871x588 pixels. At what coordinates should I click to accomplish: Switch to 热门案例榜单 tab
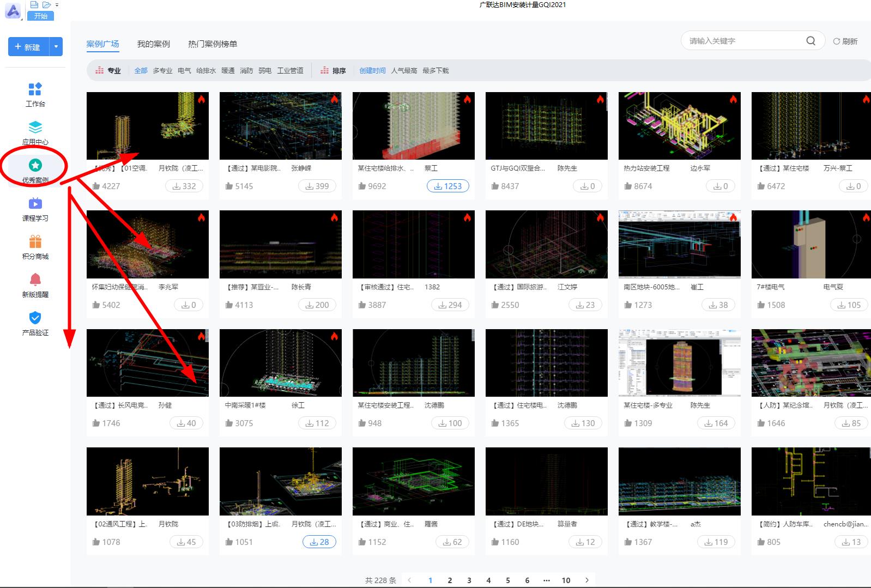pyautogui.click(x=213, y=44)
